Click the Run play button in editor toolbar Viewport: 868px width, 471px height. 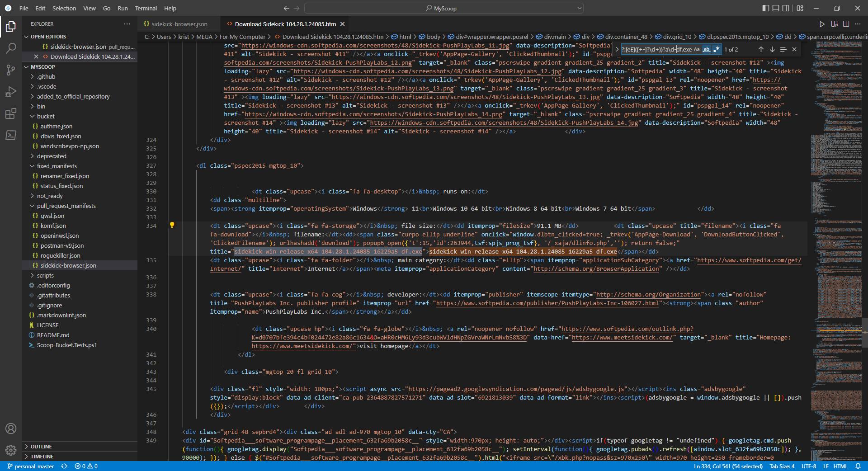pos(822,24)
